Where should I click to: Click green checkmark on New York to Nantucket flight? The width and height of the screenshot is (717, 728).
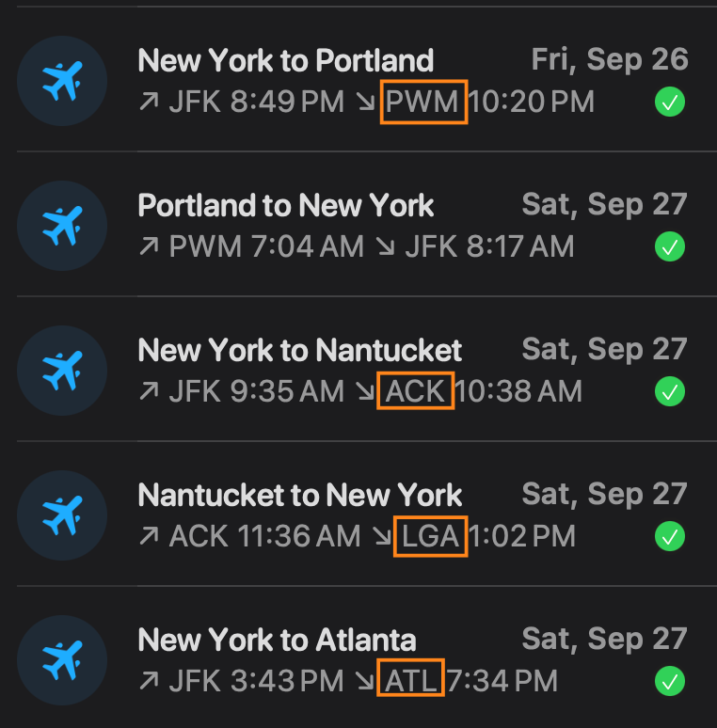(669, 391)
